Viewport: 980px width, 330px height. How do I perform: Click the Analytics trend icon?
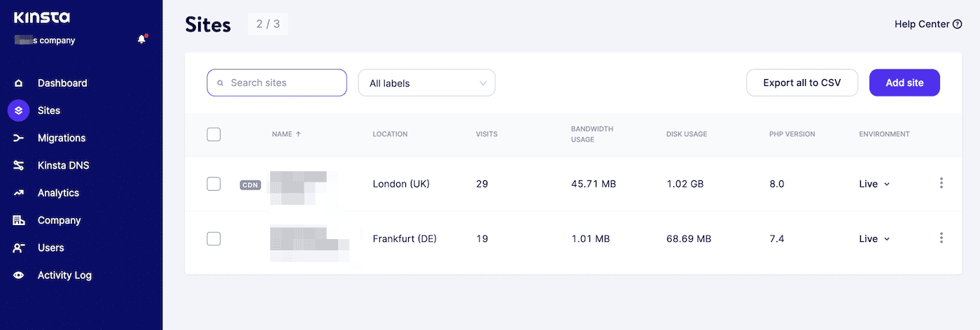[19, 193]
